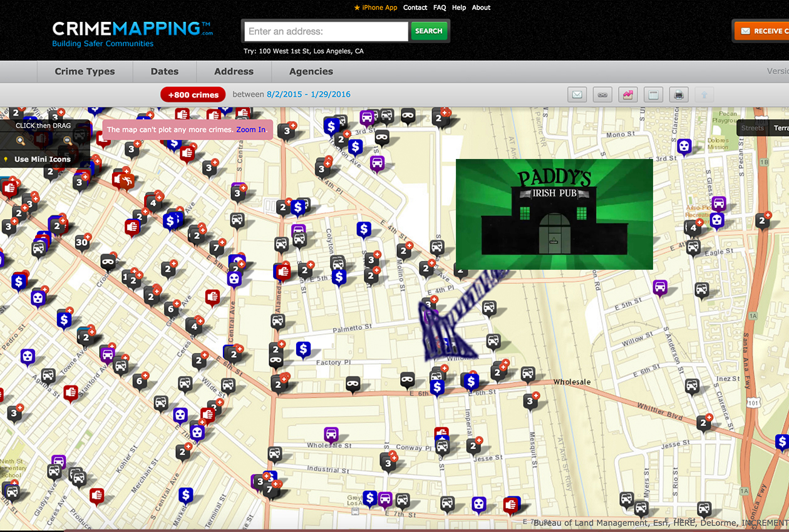This screenshot has width=789, height=532.
Task: Select the red fist marker on Ceres Ave
Action: [x=212, y=297]
